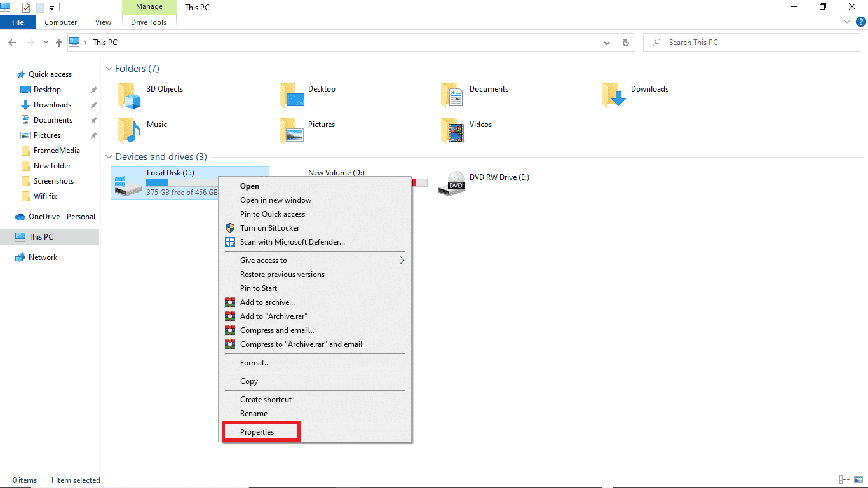Select the FramedMedia folder in sidebar

51,151
